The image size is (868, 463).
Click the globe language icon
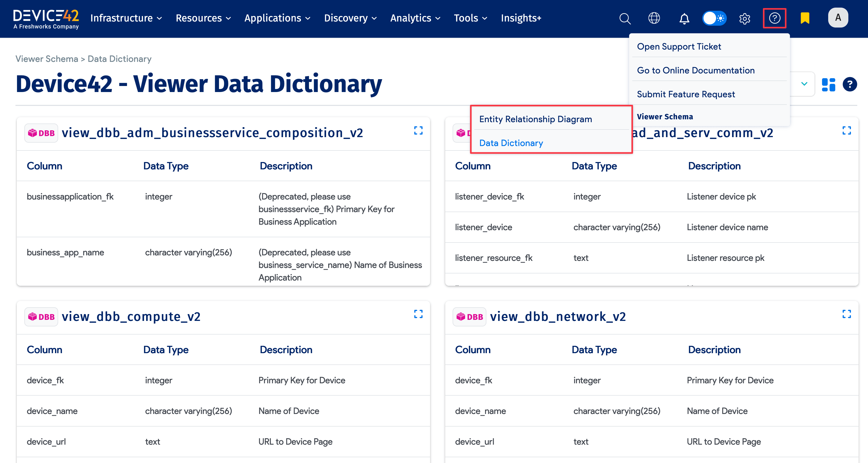(x=654, y=18)
